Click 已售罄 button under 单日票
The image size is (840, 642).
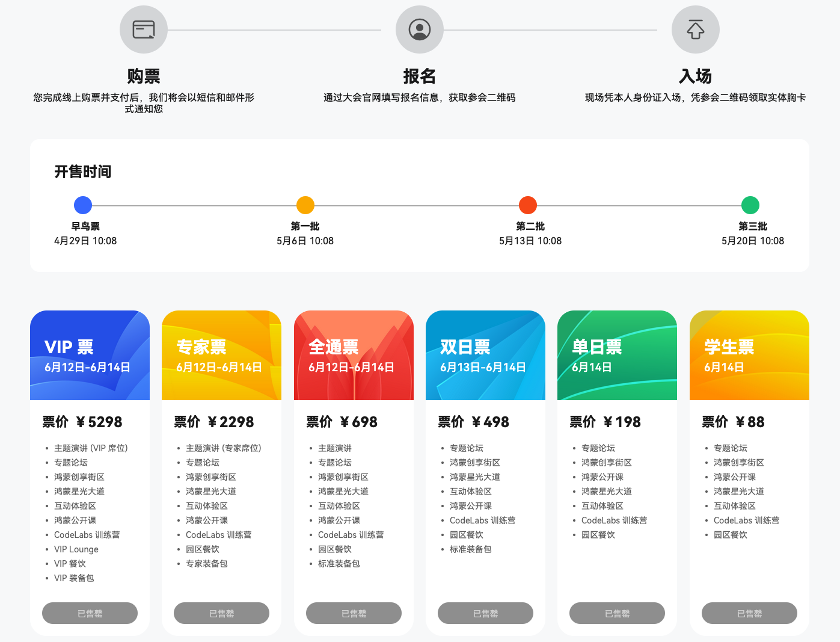[x=617, y=613]
